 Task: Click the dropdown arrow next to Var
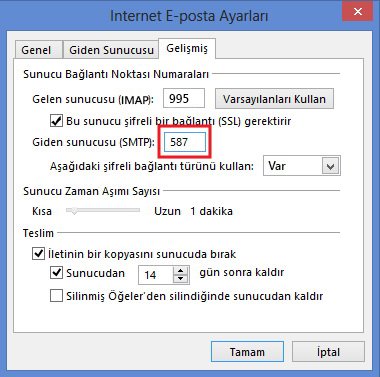click(x=330, y=166)
